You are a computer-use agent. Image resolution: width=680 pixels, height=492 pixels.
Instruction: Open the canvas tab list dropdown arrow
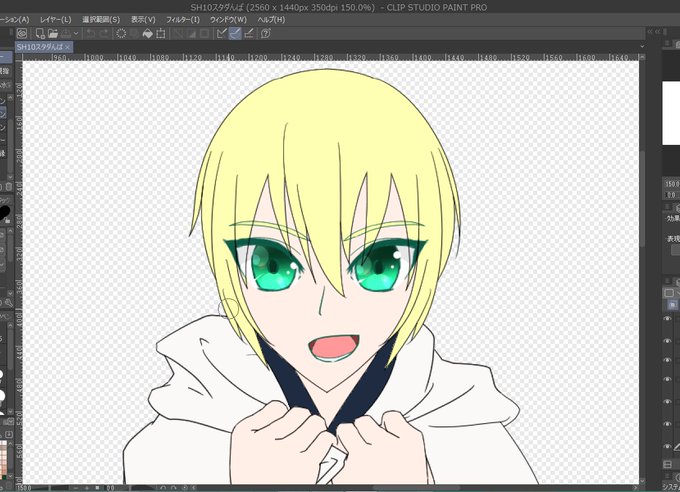coord(642,46)
